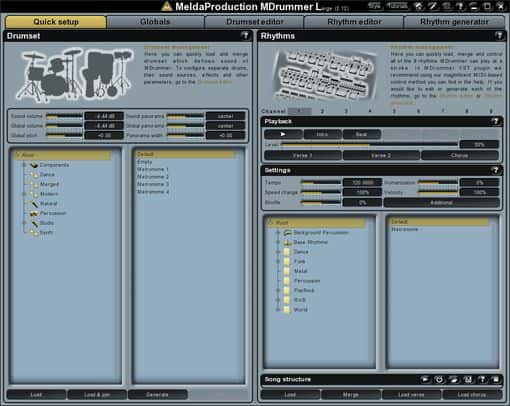The image size is (510, 406).
Task: Maximize the Song structure panel
Action: 496,379
